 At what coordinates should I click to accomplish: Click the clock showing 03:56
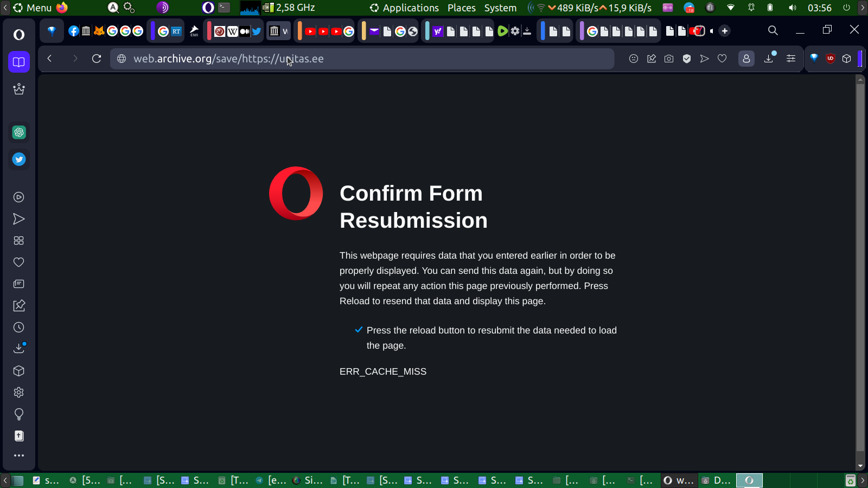pyautogui.click(x=819, y=8)
